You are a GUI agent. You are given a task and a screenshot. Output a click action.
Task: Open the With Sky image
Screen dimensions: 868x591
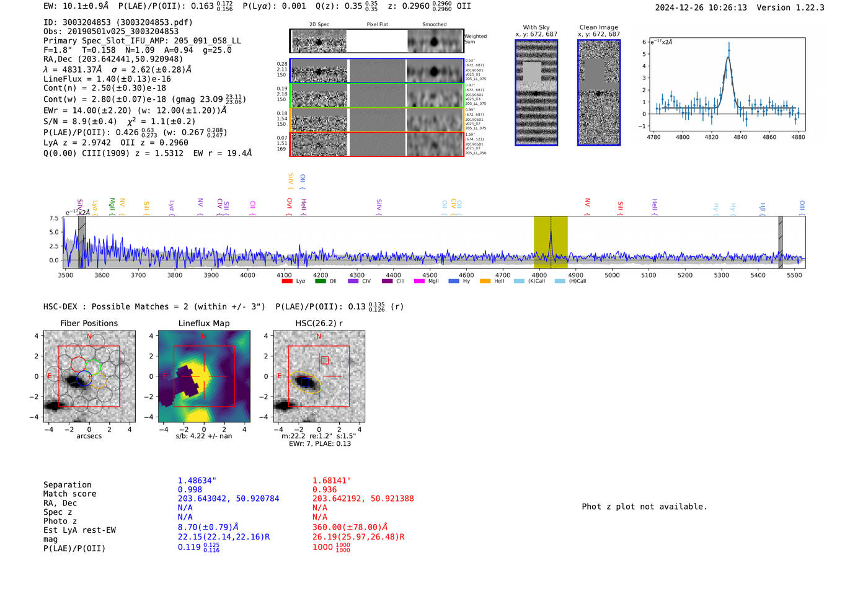(536, 92)
